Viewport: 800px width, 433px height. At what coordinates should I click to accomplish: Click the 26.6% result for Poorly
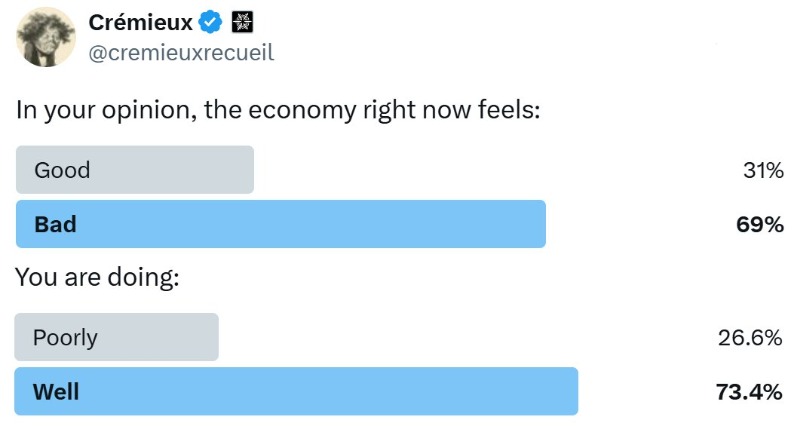click(749, 338)
